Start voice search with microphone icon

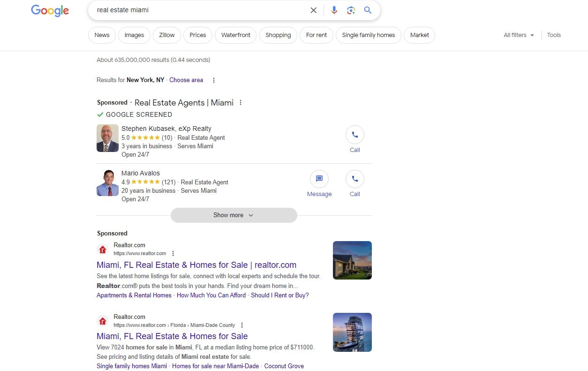(334, 10)
